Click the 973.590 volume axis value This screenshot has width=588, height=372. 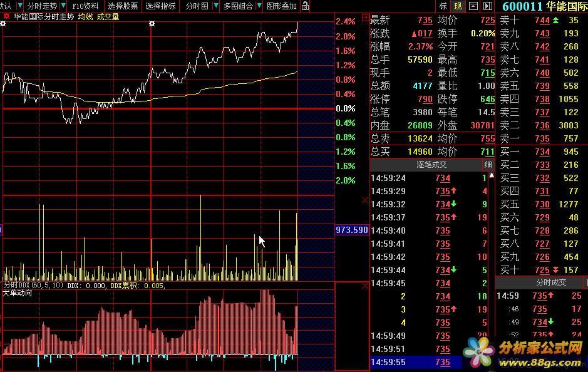[352, 229]
